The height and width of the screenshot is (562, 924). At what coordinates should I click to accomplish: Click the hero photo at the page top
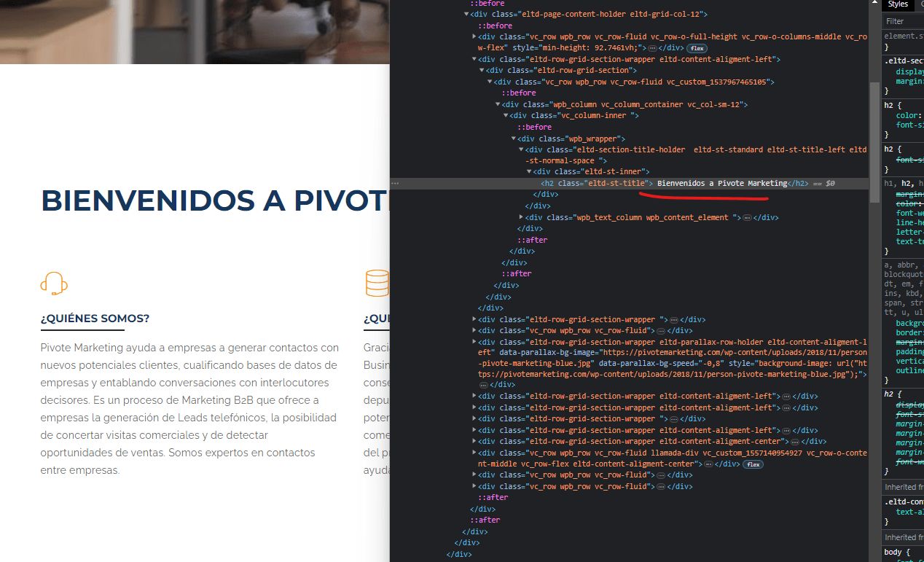pos(195,31)
